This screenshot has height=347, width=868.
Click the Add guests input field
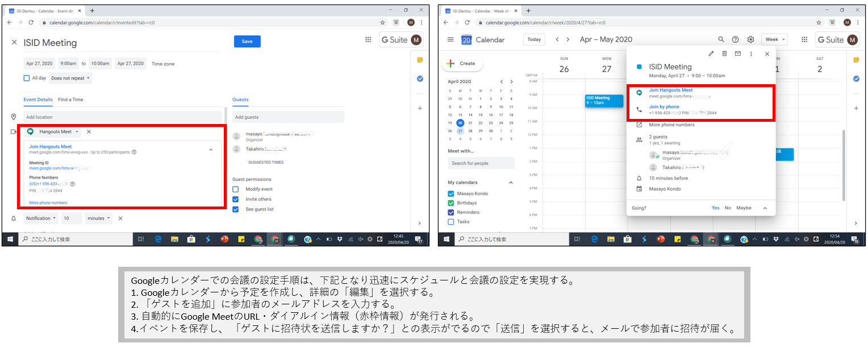pos(288,117)
